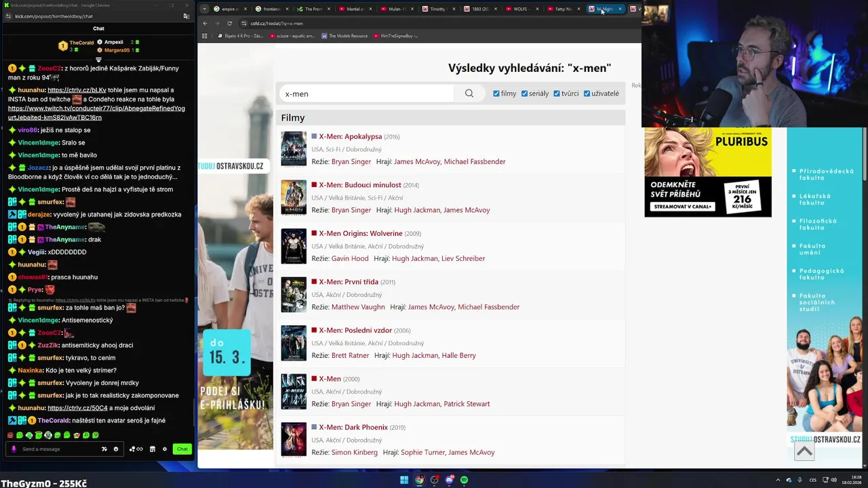This screenshot has height=488, width=868.
Task: Uncheck the uživatelé filter checkbox
Action: point(587,94)
